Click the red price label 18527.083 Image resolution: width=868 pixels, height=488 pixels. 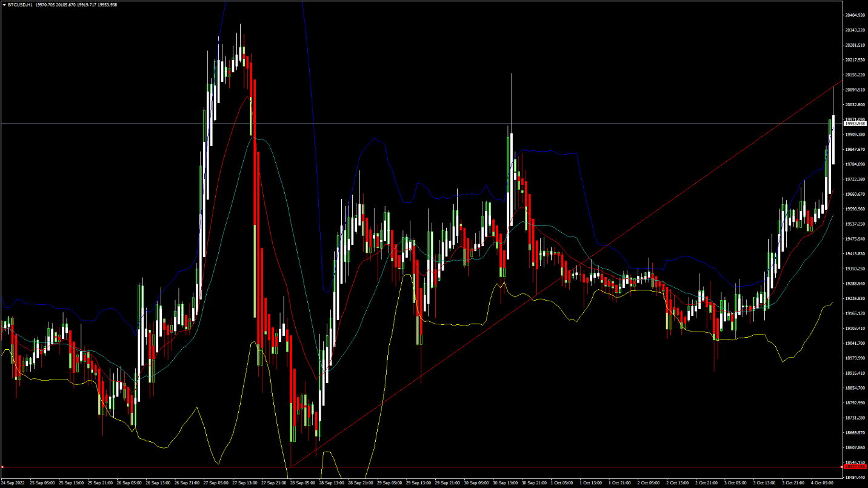click(x=855, y=467)
